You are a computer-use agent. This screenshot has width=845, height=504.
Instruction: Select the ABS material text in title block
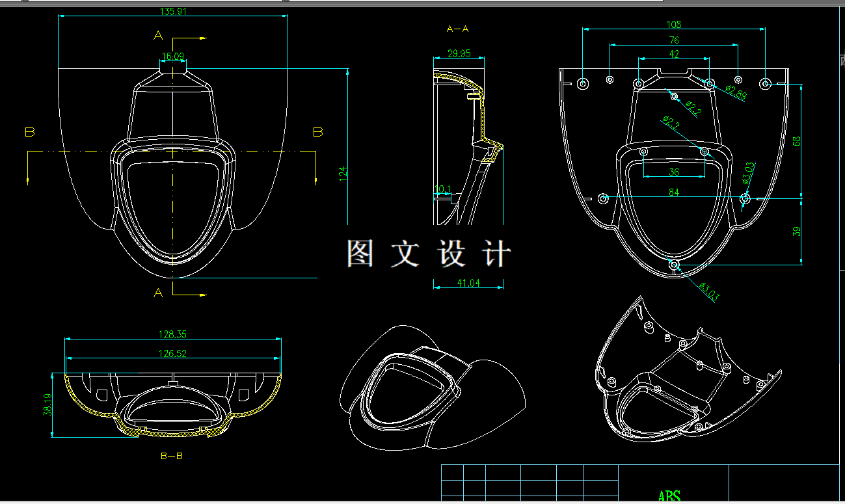pos(669,497)
